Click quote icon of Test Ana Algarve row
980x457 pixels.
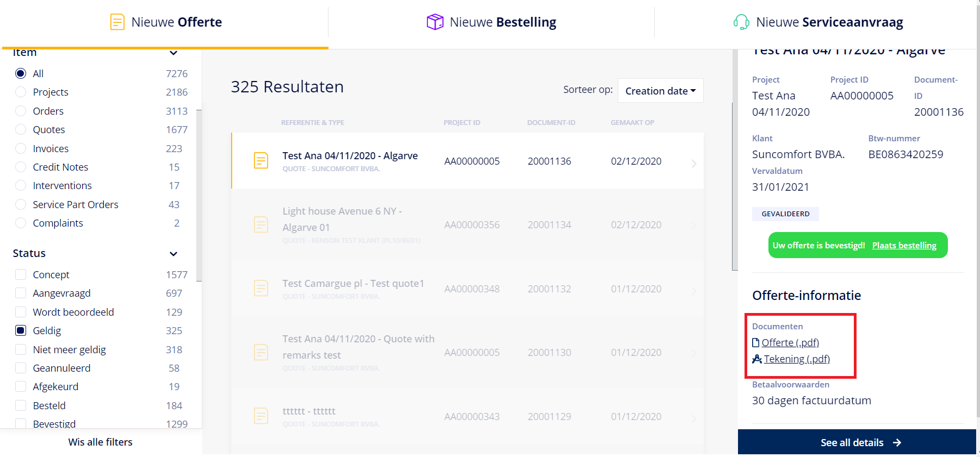261,161
